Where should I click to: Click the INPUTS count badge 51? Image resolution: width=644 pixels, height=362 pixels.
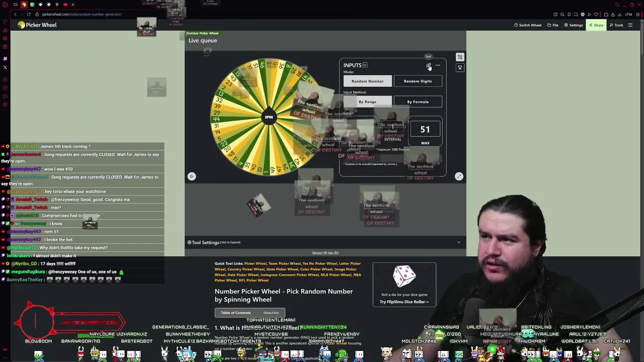point(365,65)
